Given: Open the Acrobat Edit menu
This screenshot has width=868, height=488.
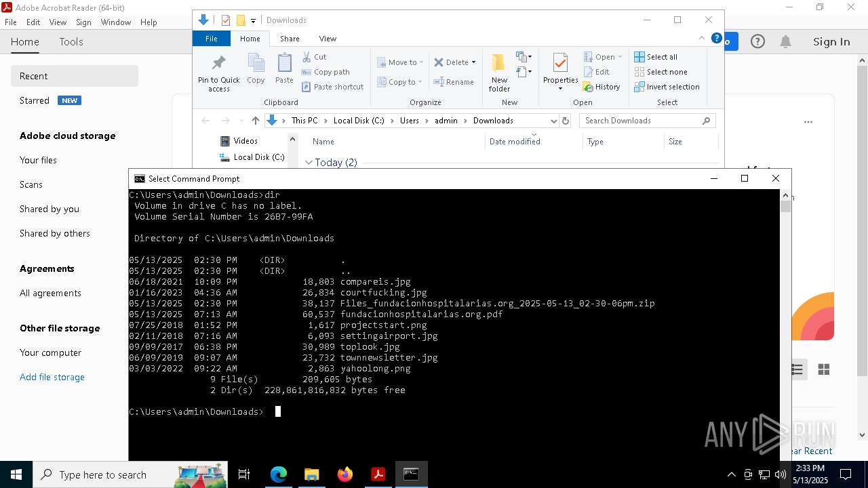Looking at the screenshot, I should tap(33, 22).
